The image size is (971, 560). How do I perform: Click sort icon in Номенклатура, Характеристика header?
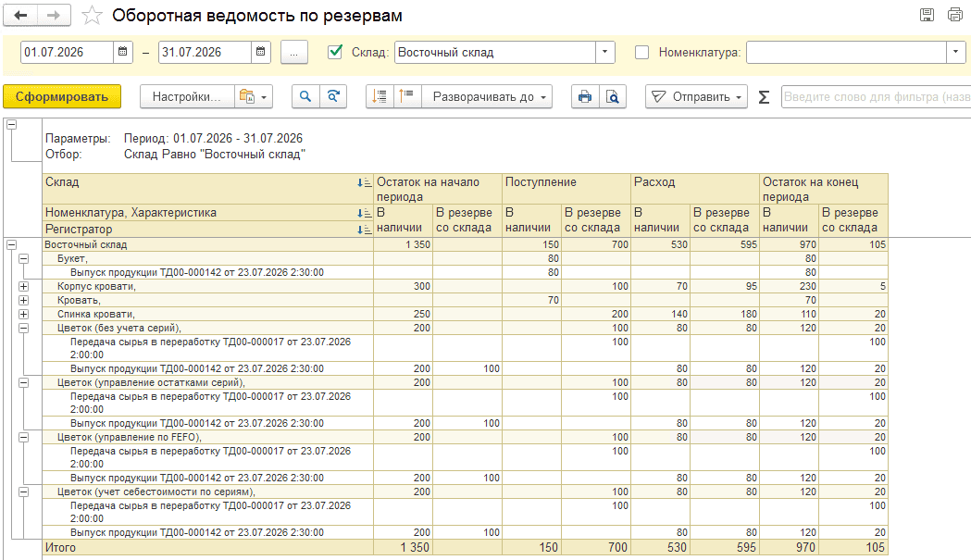pyautogui.click(x=364, y=213)
